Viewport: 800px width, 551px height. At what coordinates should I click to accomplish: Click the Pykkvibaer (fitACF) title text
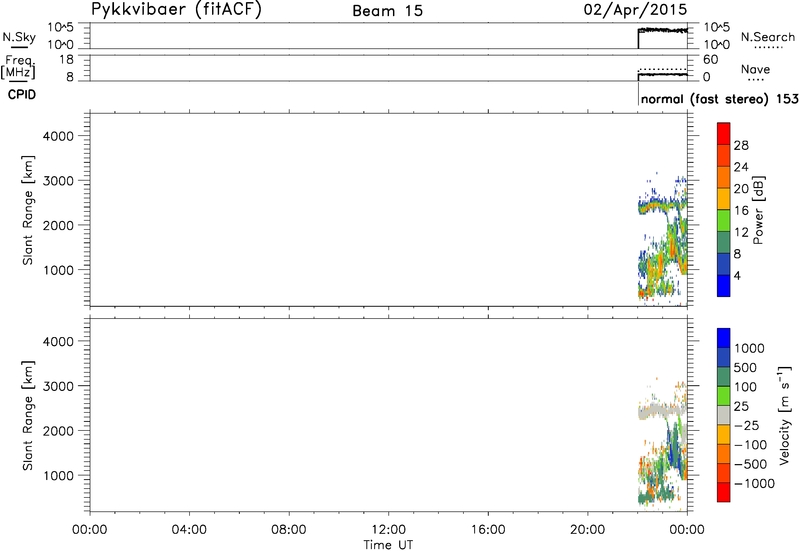pos(176,10)
